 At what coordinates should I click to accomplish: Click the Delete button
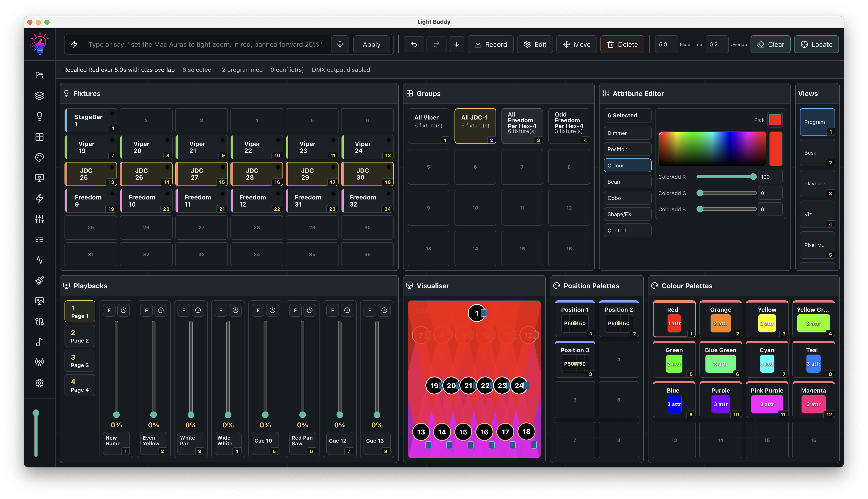tap(622, 44)
